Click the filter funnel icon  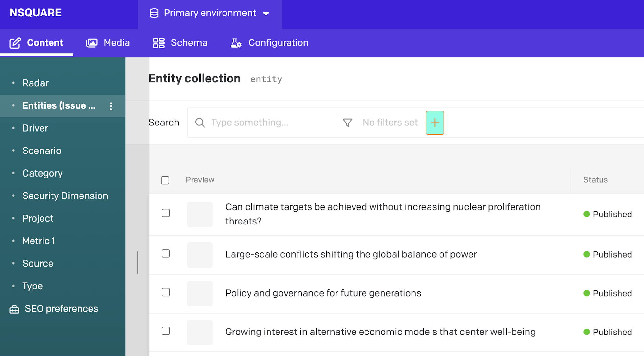(x=347, y=123)
